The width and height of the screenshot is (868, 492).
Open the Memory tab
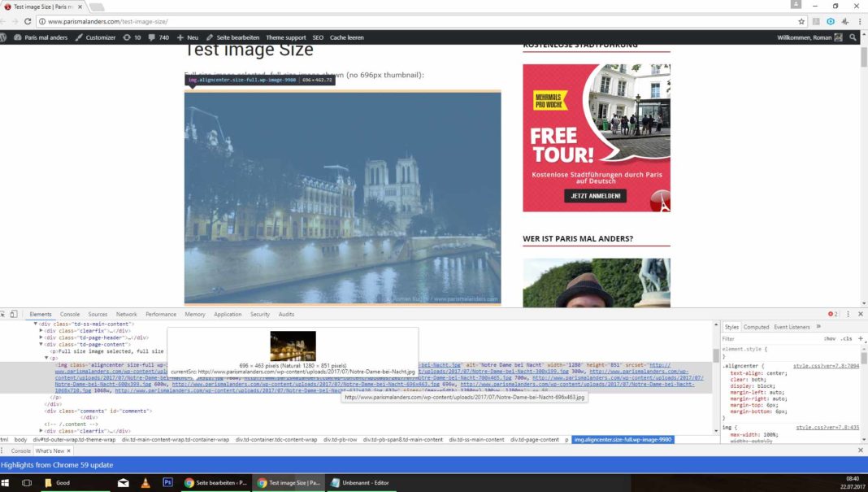tap(195, 314)
